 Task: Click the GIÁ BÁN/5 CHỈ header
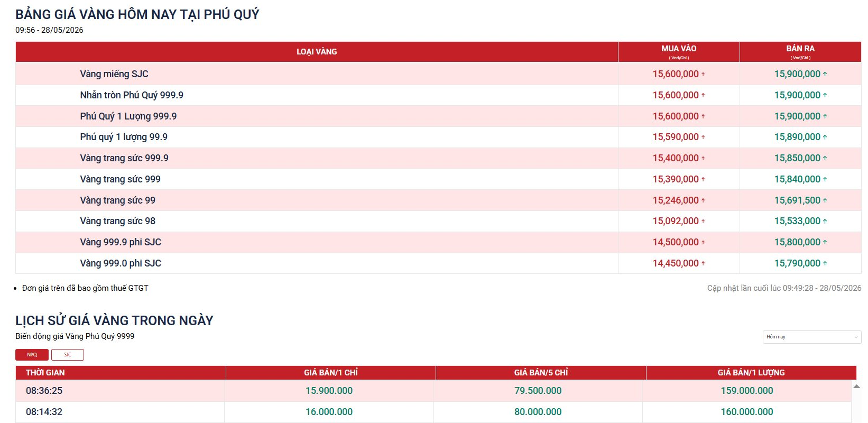tap(541, 373)
